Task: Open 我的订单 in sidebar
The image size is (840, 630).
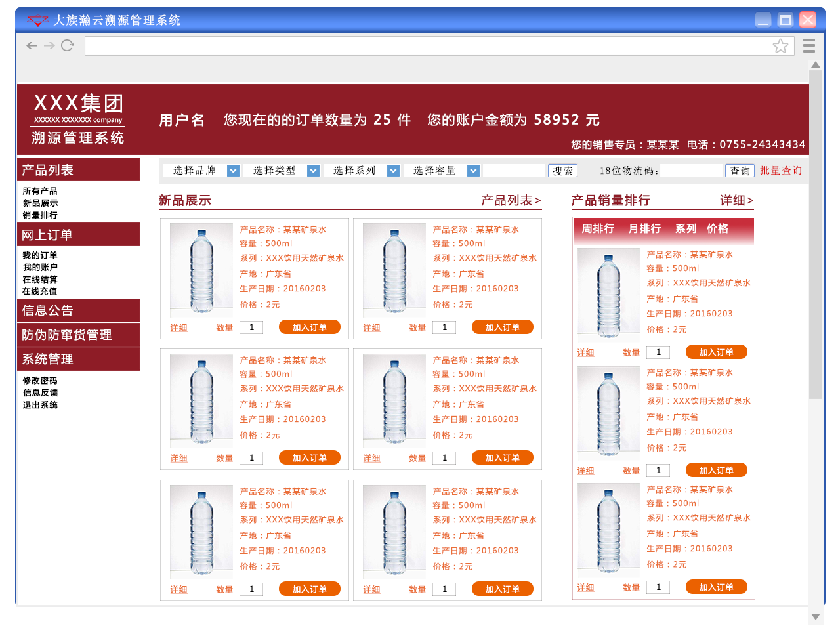Action: tap(40, 255)
